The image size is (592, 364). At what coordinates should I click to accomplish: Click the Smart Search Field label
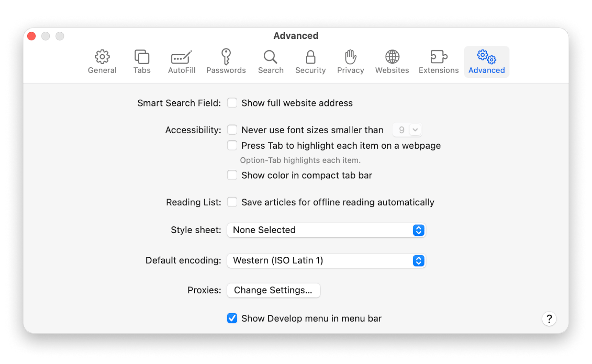[x=179, y=103]
